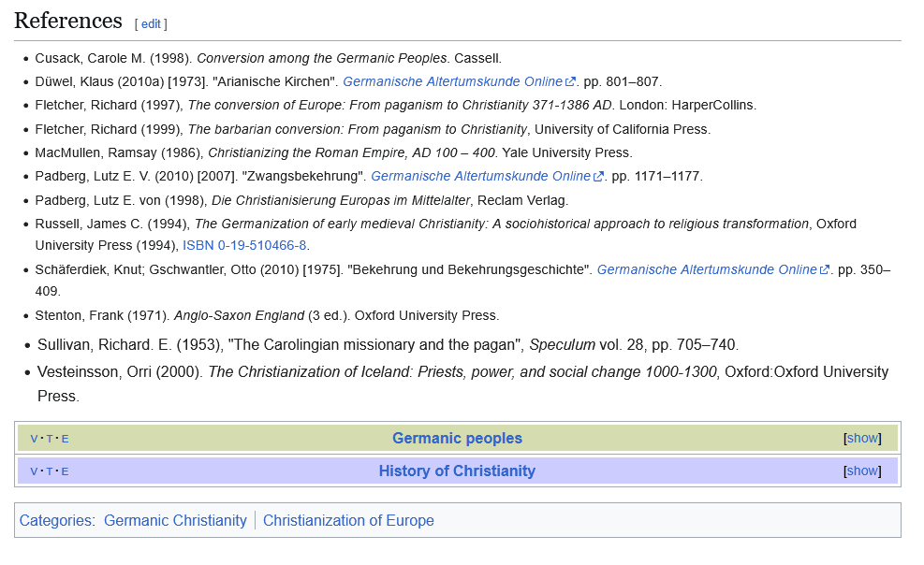Click 'Christianizing the Roman Empire' MacMullen title
The height and width of the screenshot is (565, 924).
click(x=352, y=153)
